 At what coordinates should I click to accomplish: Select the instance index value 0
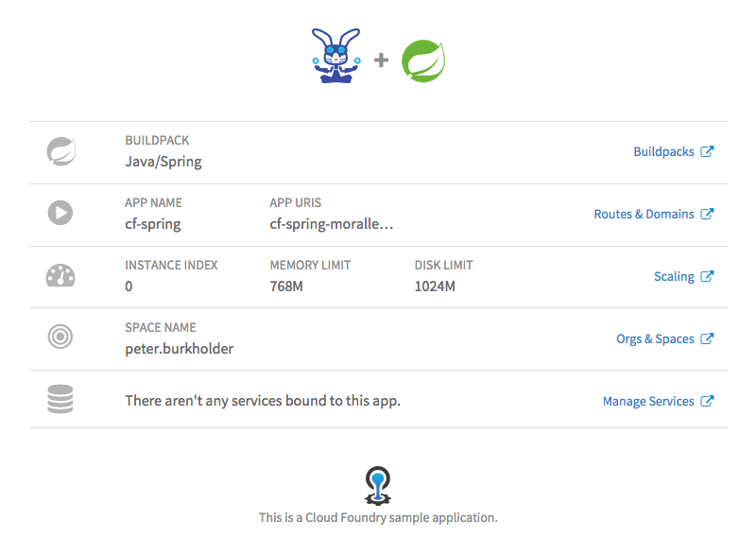point(129,286)
